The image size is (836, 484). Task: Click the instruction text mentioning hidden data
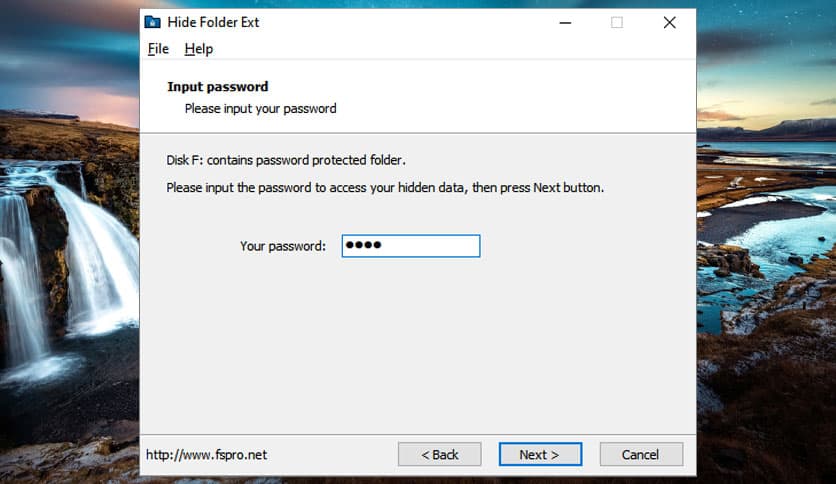pos(385,187)
